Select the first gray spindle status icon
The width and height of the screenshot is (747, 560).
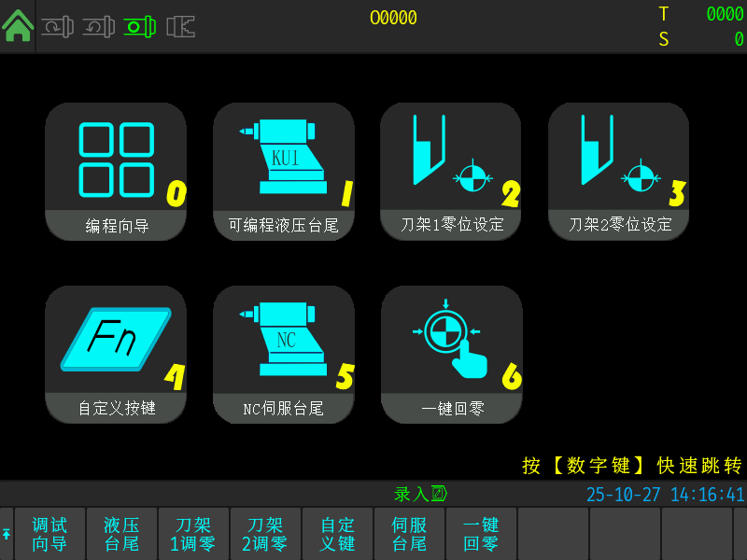click(57, 27)
